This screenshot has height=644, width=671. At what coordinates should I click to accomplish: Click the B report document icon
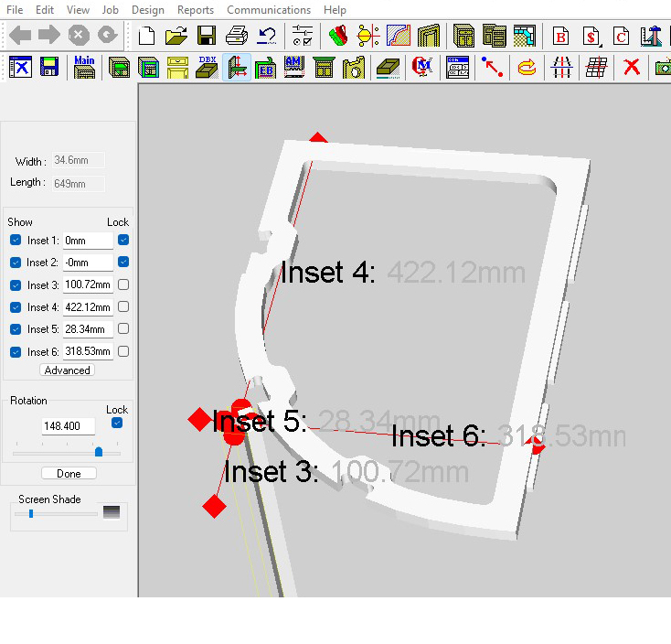[x=560, y=37]
